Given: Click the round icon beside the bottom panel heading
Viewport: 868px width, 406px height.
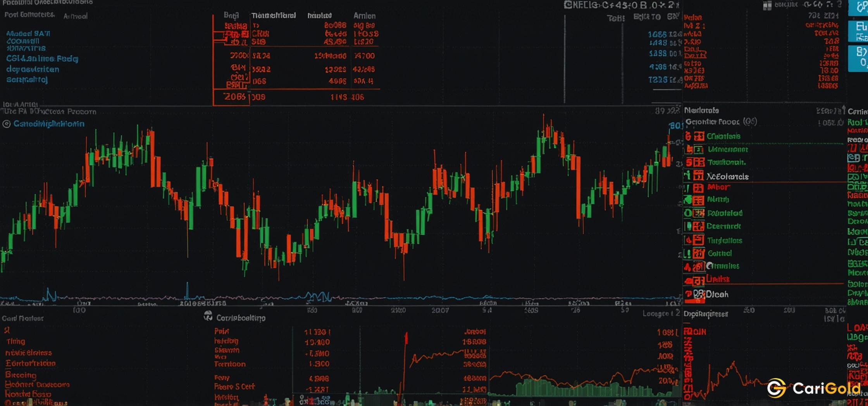Looking at the screenshot, I should [x=208, y=316].
